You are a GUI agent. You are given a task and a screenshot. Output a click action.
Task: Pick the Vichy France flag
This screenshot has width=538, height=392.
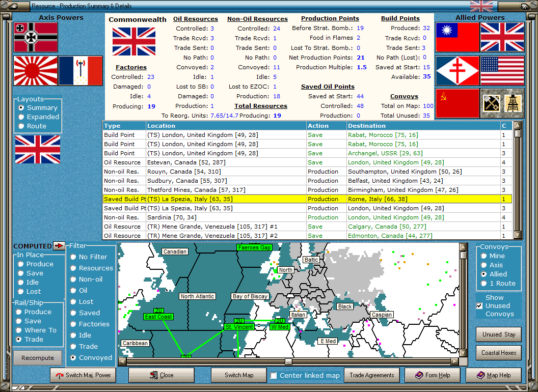[x=80, y=71]
